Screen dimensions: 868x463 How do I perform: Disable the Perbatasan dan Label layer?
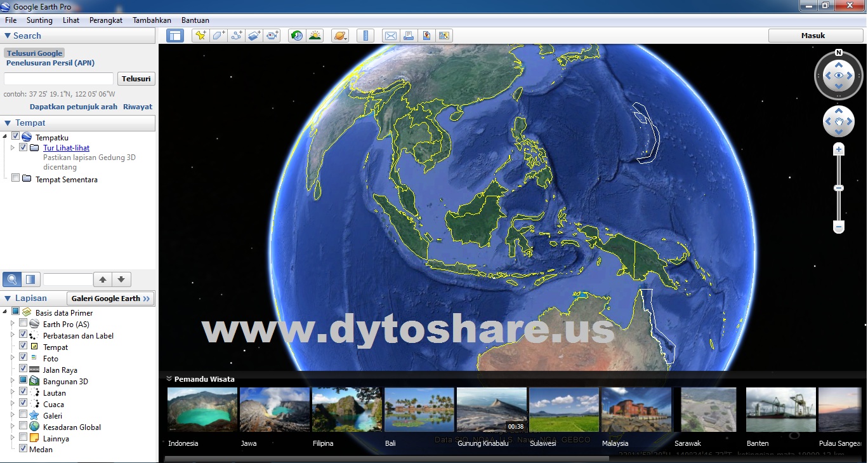[23, 335]
